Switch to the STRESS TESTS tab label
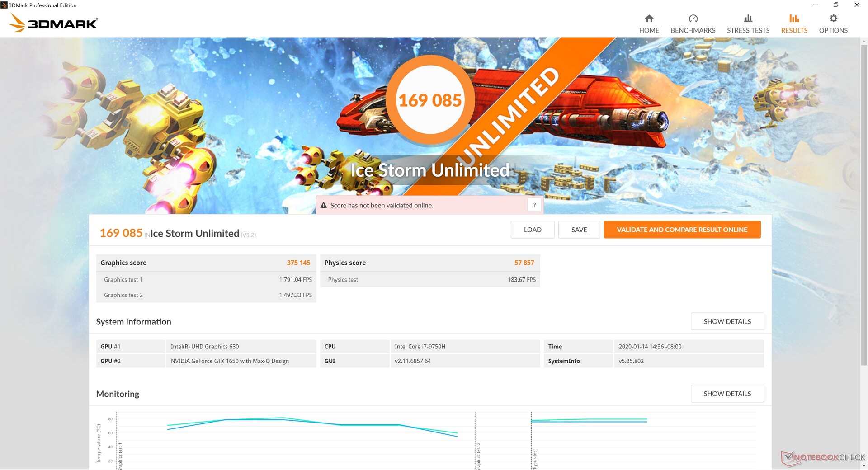The height and width of the screenshot is (470, 868). click(x=748, y=30)
